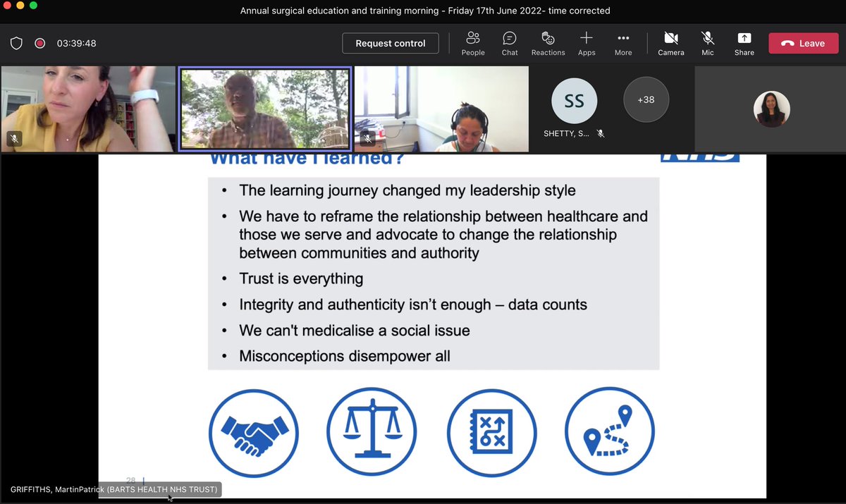Click the self-view profile picture tile
The width and height of the screenshot is (846, 504).
[771, 109]
